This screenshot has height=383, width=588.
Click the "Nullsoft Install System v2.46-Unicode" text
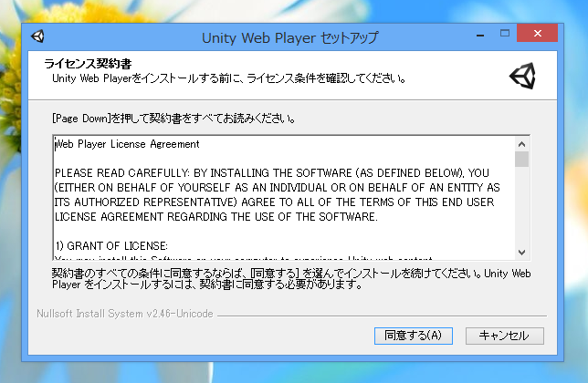point(125,314)
